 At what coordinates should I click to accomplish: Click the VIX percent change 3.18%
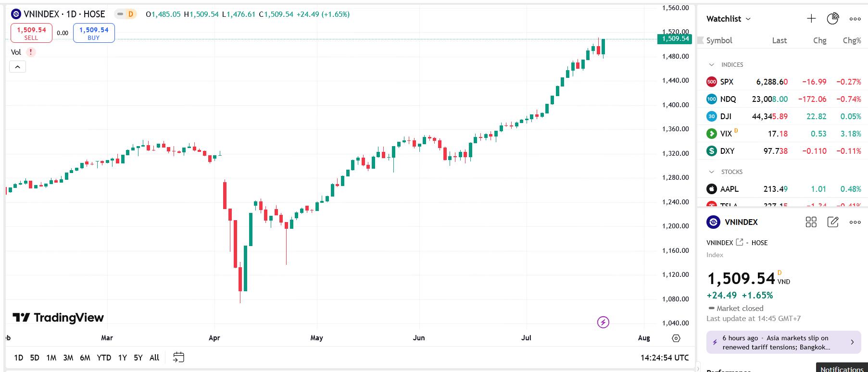(851, 134)
